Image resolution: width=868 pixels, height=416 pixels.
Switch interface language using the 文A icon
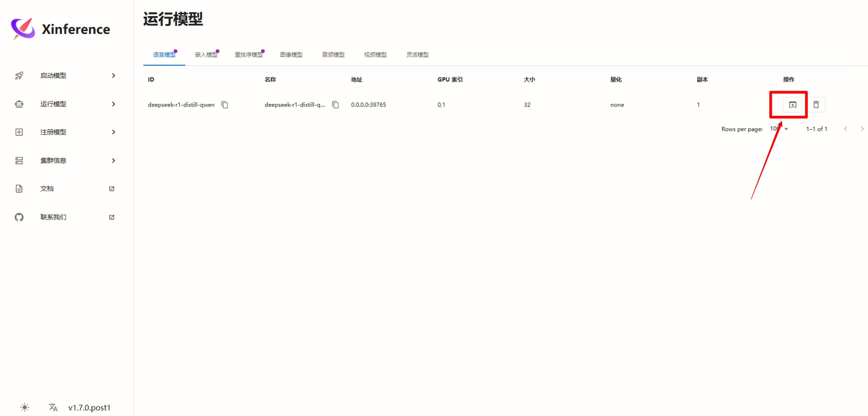53,407
